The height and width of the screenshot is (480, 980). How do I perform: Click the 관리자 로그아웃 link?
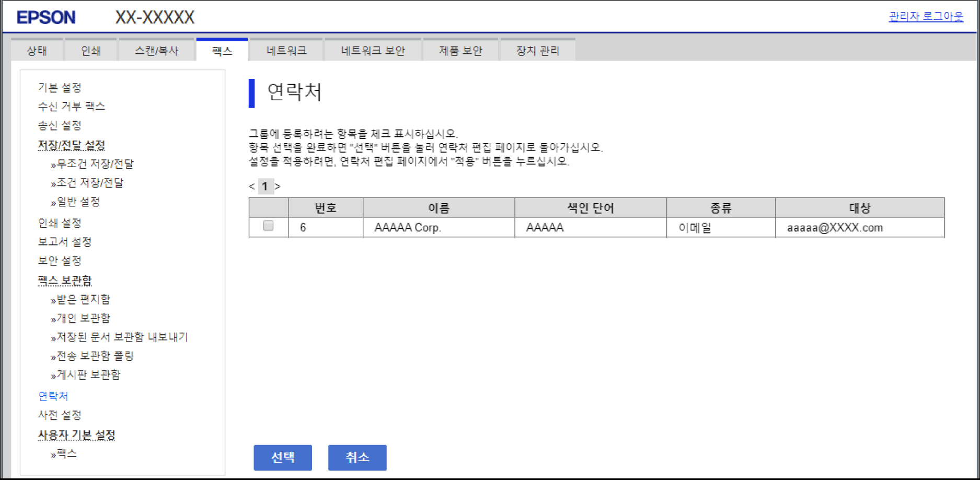pos(926,17)
